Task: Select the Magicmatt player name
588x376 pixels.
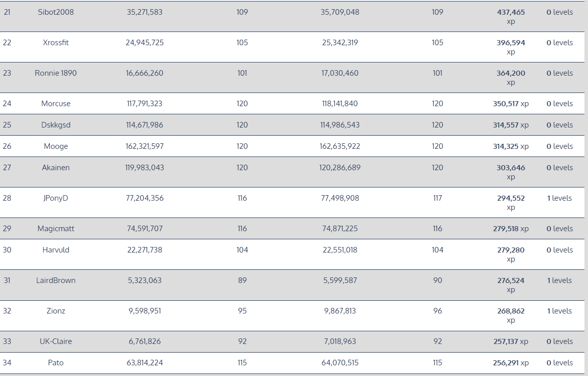Action: [56, 229]
